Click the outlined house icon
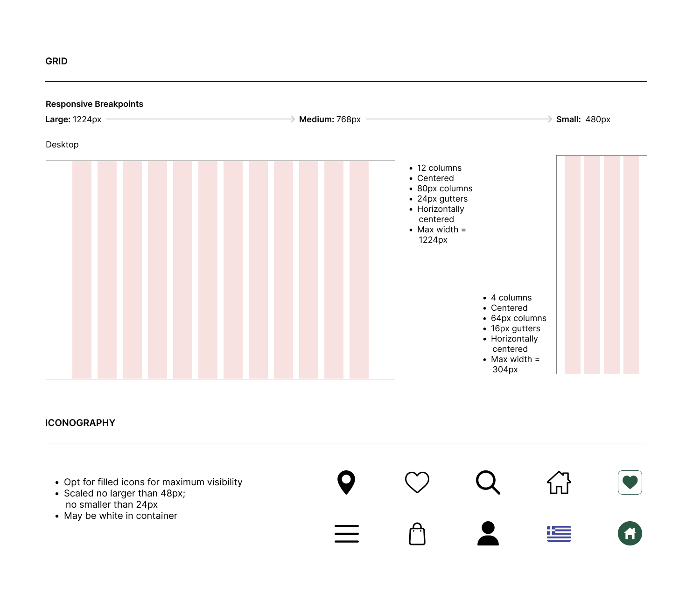 559,482
